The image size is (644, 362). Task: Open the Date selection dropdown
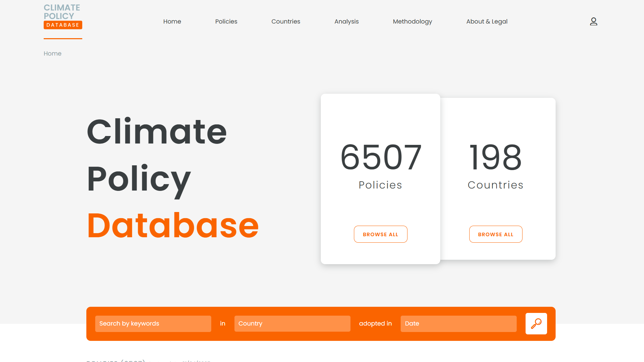458,323
